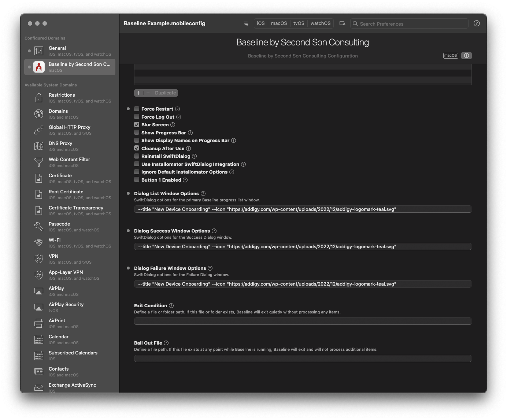Screen dimensions: 507x420
Task: Switch to the iOS platform tab
Action: pos(261,23)
